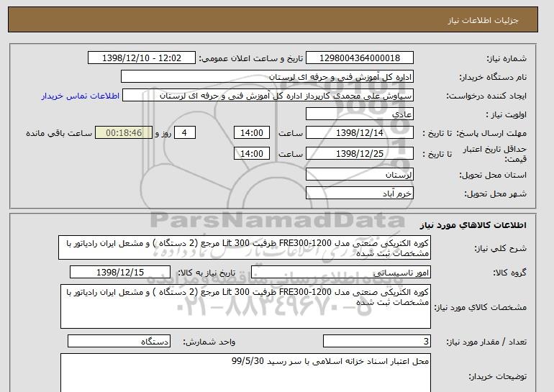Click the request creator name field
This screenshot has height=392, width=554.
(x=268, y=96)
